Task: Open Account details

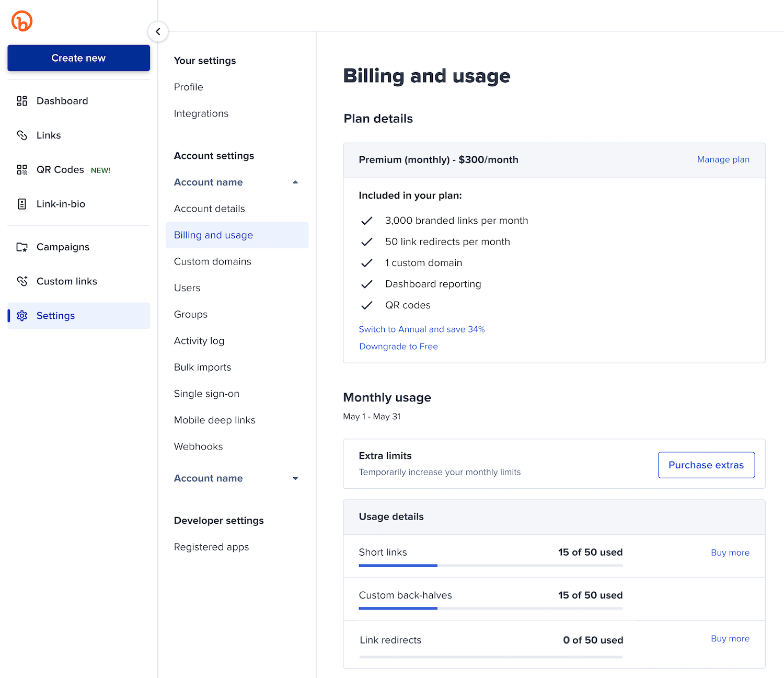Action: point(210,209)
